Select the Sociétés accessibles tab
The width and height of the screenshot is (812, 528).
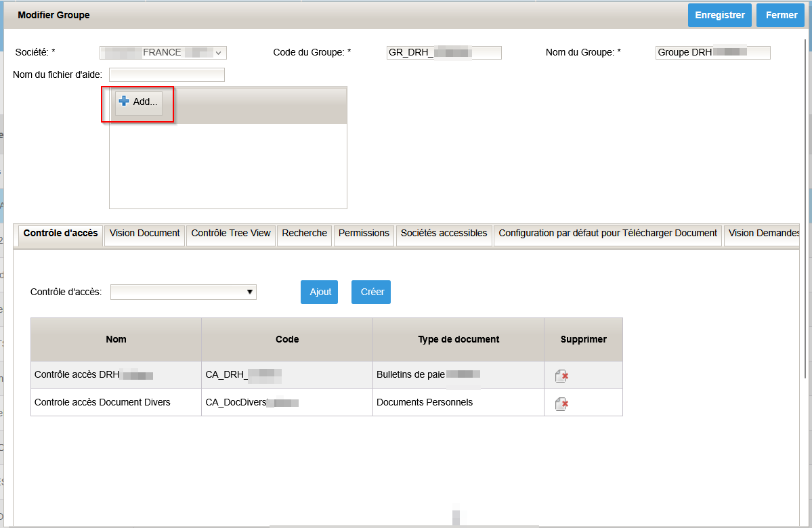coord(444,236)
